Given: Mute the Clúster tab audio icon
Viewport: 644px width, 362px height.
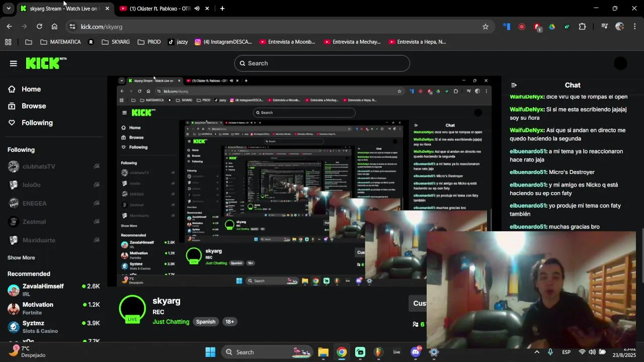Looking at the screenshot, I should [x=197, y=9].
